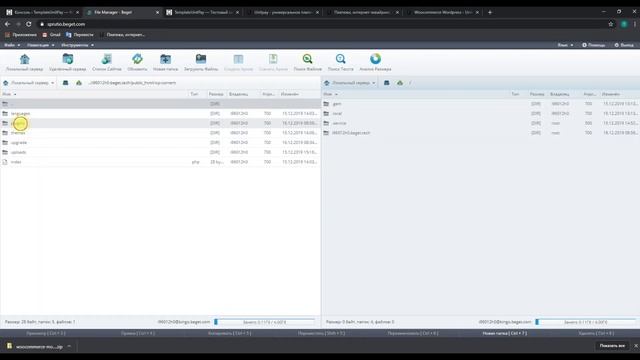Select the parent directory row in left panel
Viewport: 640px width, 360px height.
160,104
